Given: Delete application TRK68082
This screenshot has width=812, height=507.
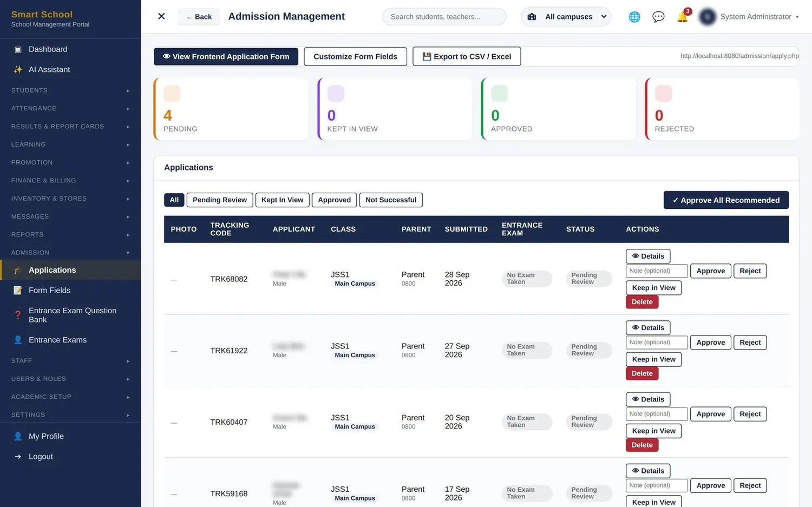Looking at the screenshot, I should (x=642, y=302).
